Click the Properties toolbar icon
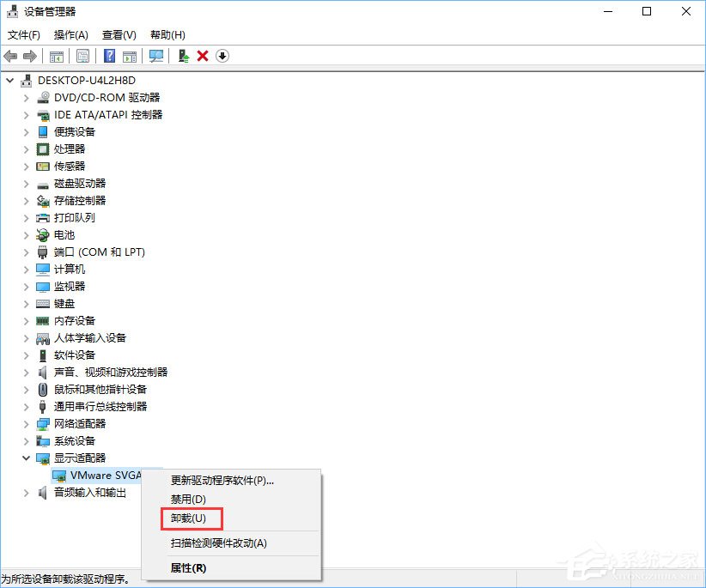Image resolution: width=706 pixels, height=588 pixels. (82, 56)
